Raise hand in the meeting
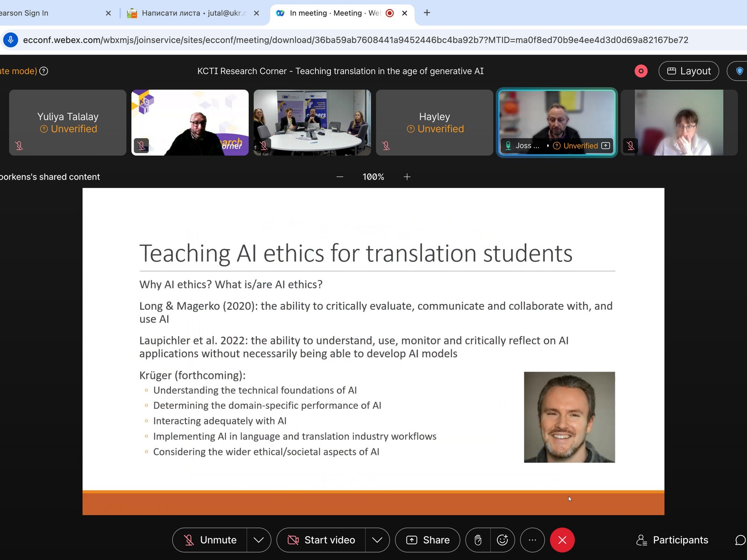The width and height of the screenshot is (747, 560). pyautogui.click(x=478, y=540)
